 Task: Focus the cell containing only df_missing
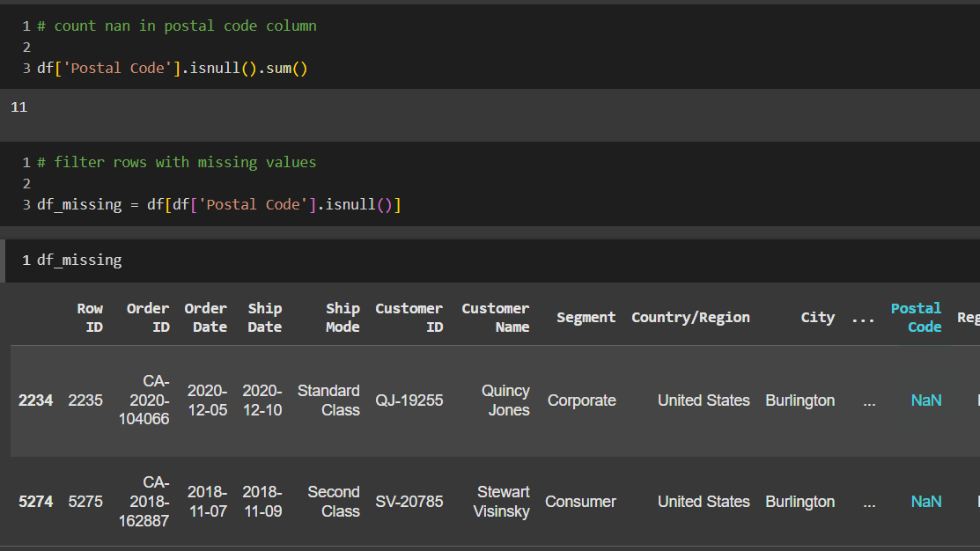[79, 260]
